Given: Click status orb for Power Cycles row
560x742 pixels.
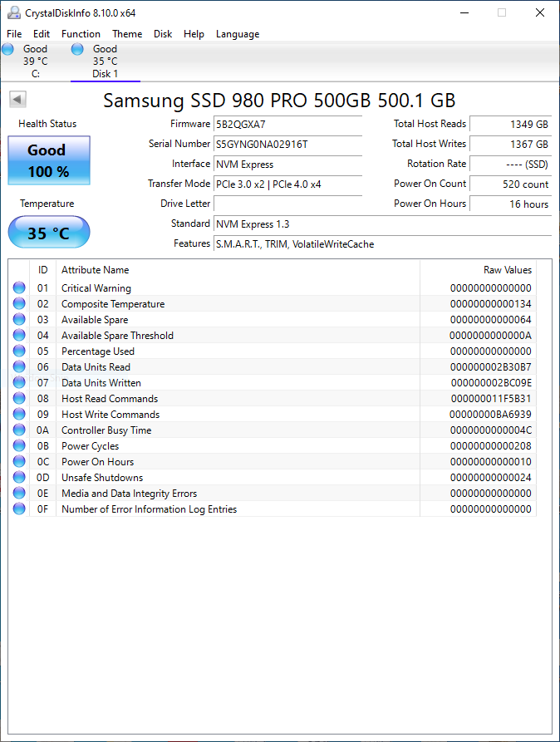Looking at the screenshot, I should pyautogui.click(x=19, y=445).
